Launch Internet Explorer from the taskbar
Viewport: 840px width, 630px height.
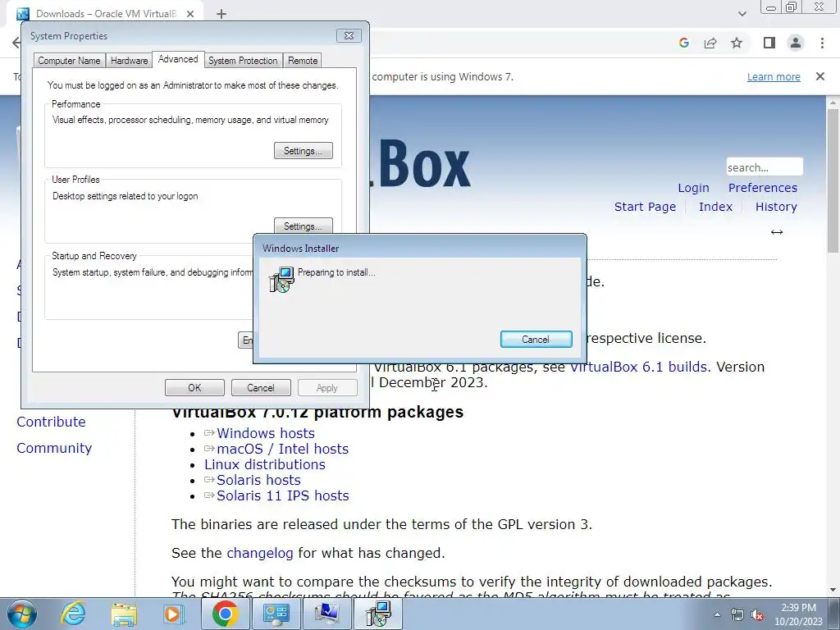pyautogui.click(x=73, y=614)
